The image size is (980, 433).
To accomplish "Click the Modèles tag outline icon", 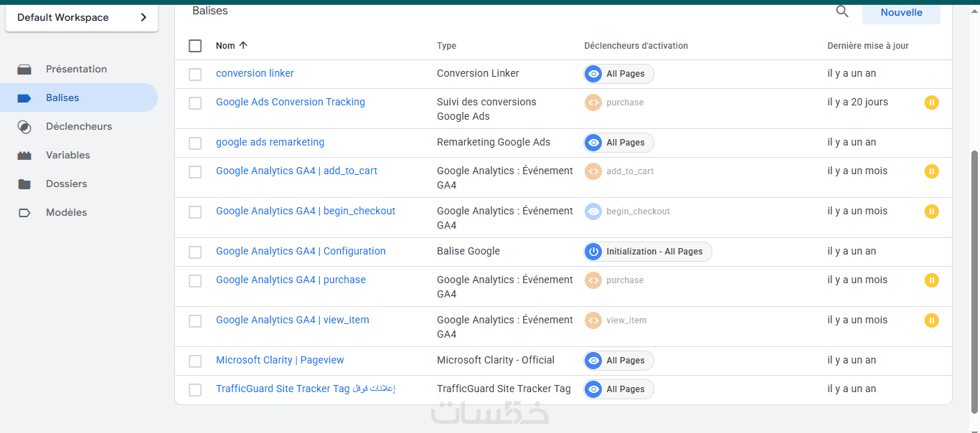I will coord(24,213).
